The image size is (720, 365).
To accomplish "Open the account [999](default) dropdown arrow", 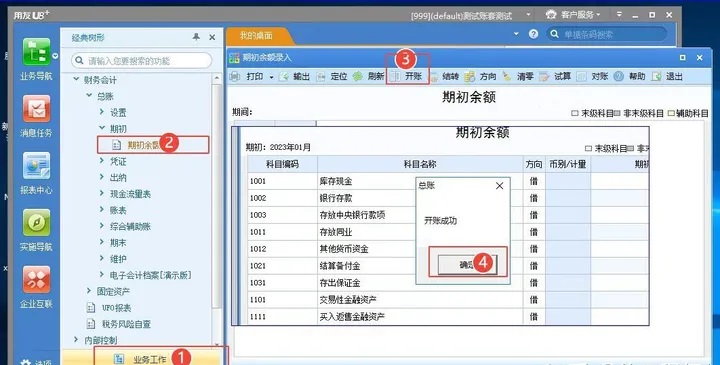I will (x=528, y=15).
